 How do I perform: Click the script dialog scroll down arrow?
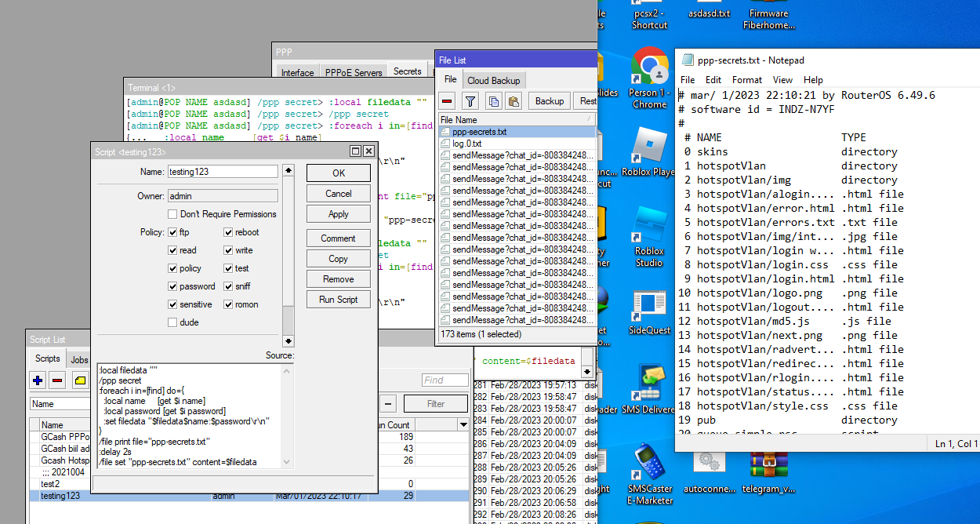pyautogui.click(x=289, y=341)
